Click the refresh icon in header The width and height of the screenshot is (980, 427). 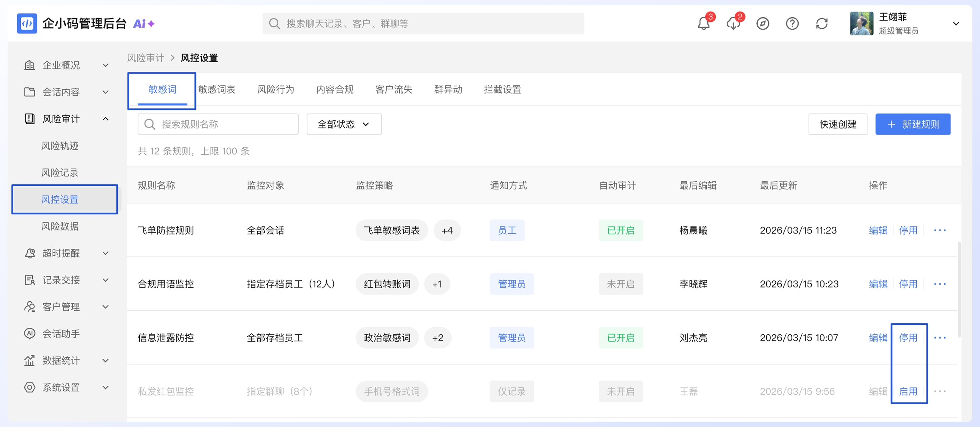click(x=822, y=23)
